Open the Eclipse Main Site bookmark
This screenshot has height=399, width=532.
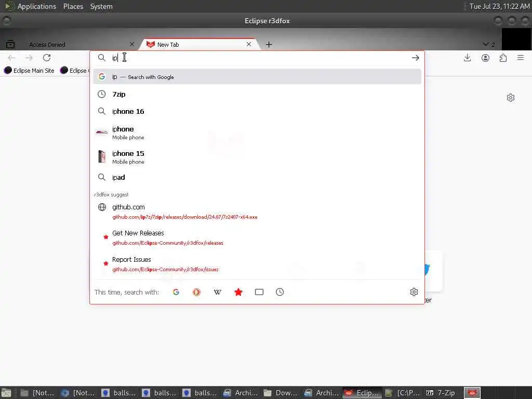[x=29, y=71]
